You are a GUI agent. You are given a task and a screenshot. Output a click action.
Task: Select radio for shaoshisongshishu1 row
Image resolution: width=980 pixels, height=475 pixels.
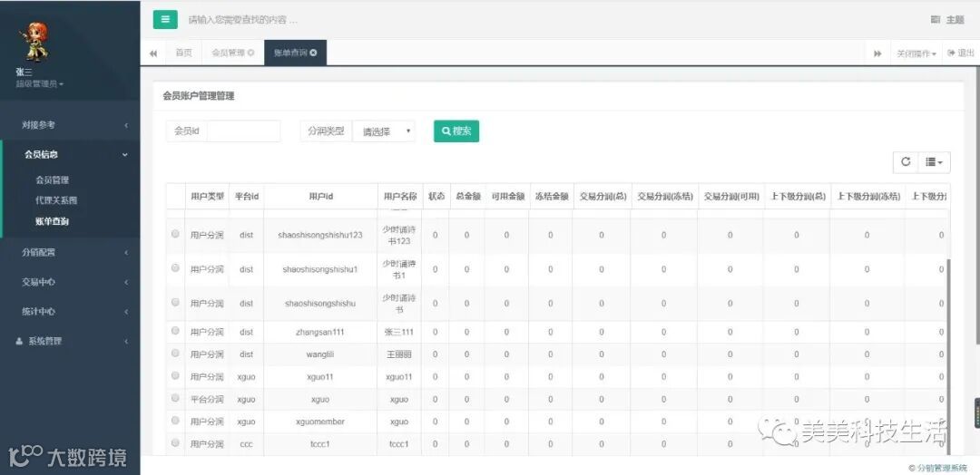coord(175,267)
